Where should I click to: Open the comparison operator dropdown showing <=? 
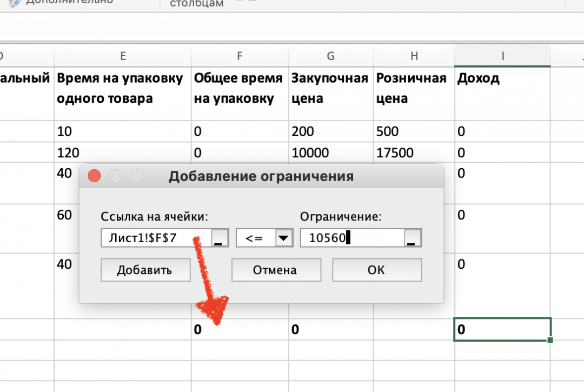[x=264, y=237]
